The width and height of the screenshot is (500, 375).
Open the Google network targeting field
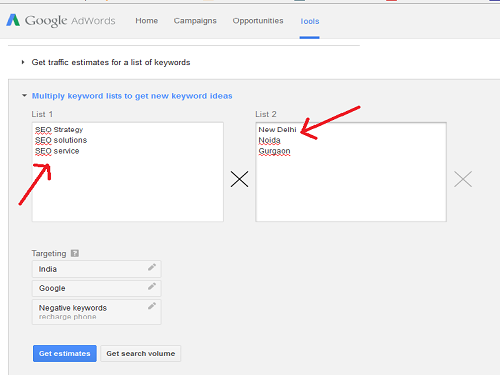click(x=97, y=288)
